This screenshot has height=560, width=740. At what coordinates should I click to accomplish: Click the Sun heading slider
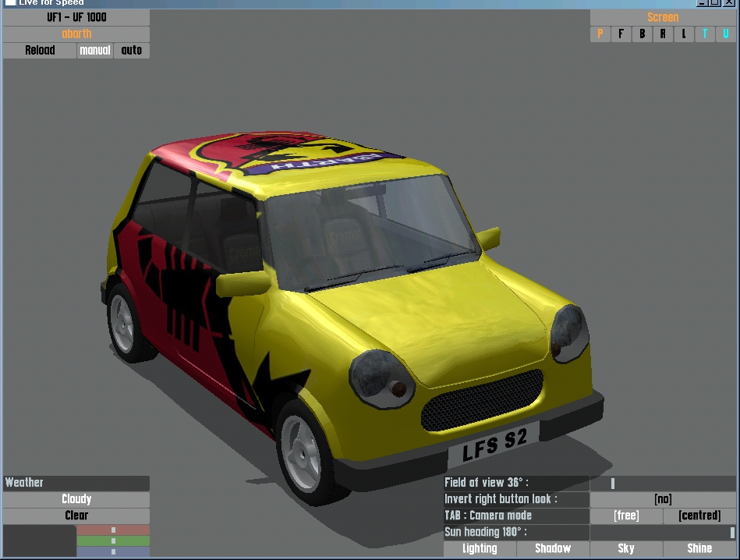coord(663,532)
